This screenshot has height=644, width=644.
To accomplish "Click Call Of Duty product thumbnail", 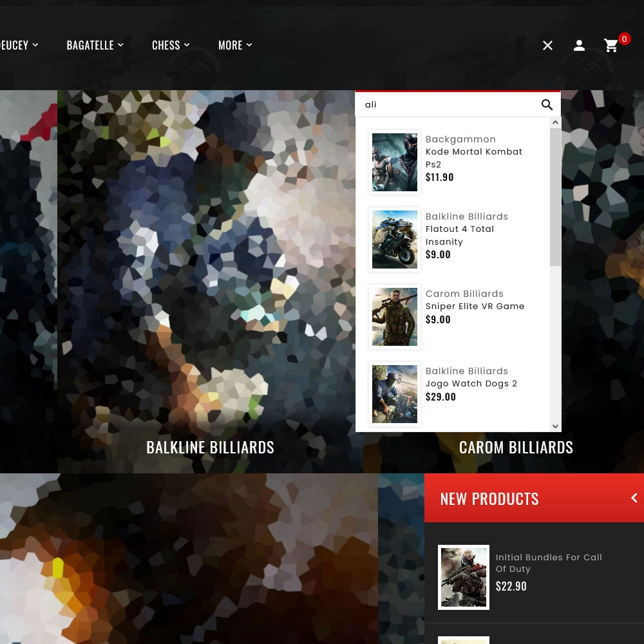I will click(464, 577).
